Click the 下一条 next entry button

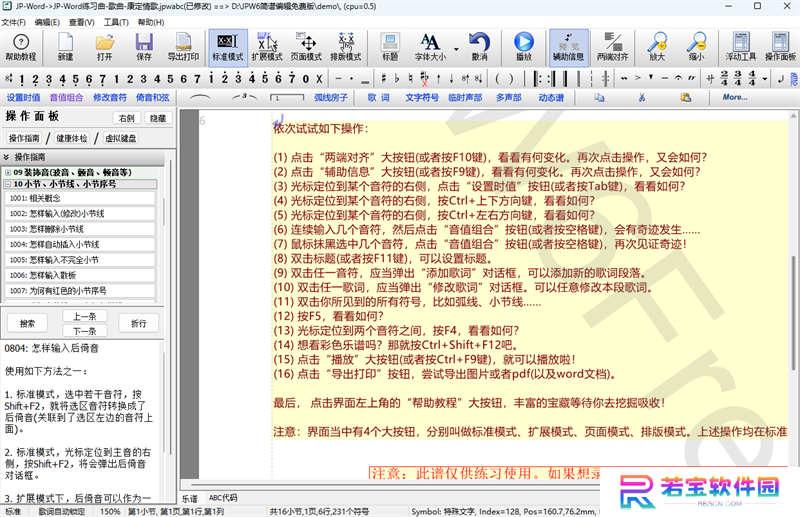[x=85, y=331]
